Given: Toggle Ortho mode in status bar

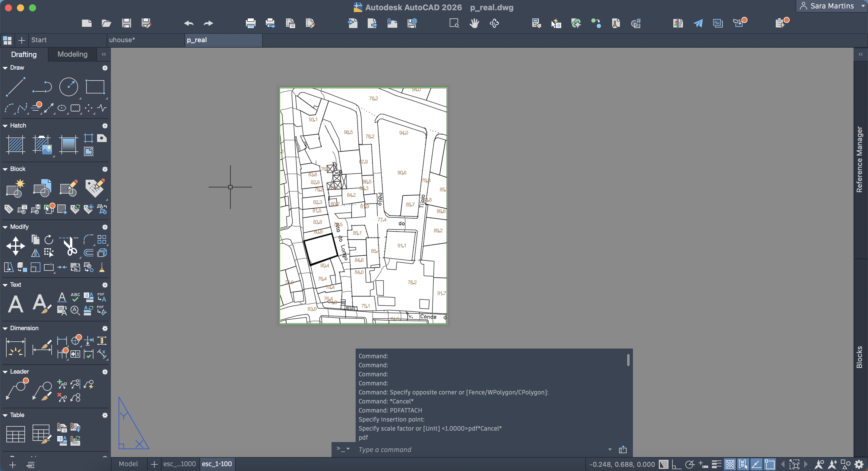Looking at the screenshot, I should pyautogui.click(x=676, y=464).
